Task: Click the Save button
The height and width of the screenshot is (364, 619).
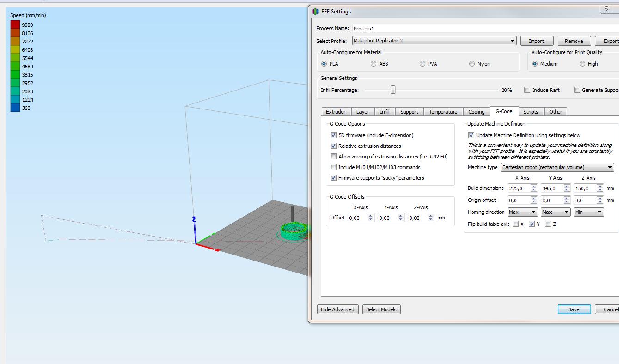Action: click(x=574, y=309)
